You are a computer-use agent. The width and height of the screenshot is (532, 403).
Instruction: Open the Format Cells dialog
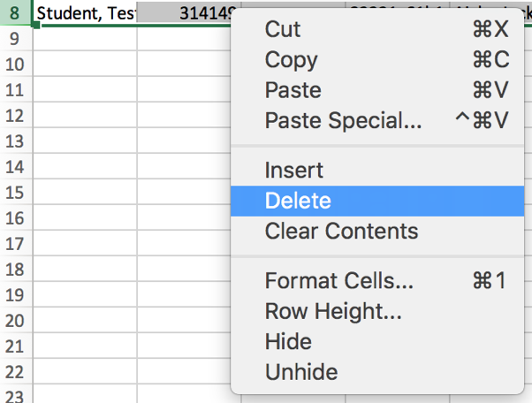[x=338, y=282]
